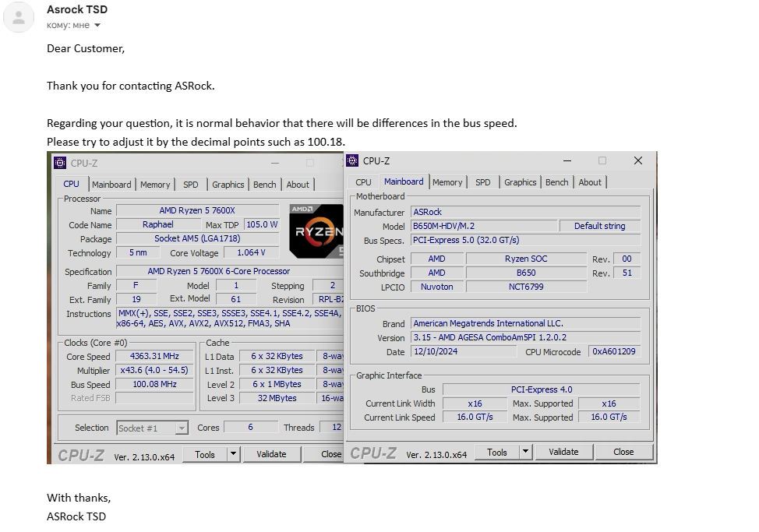Open SPD tab in left CPU-Z window

pyautogui.click(x=191, y=185)
